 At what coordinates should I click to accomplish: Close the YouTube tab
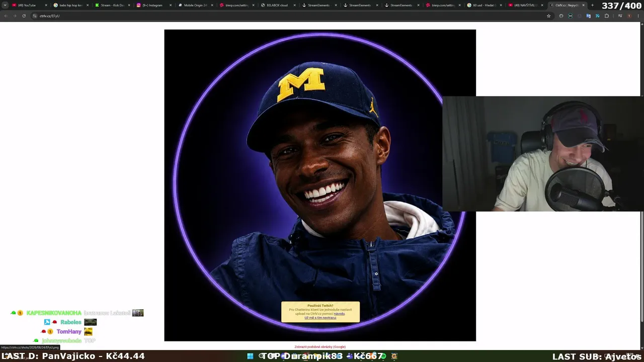point(46,5)
